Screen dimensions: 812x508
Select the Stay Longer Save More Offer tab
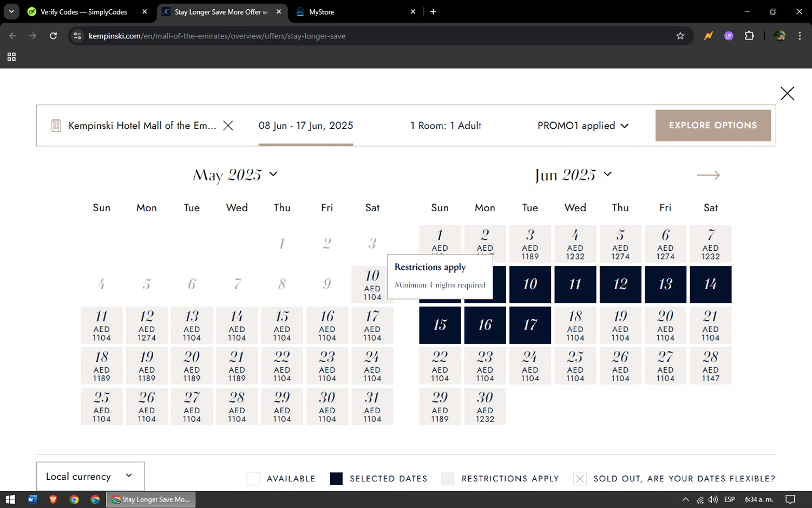[221, 11]
